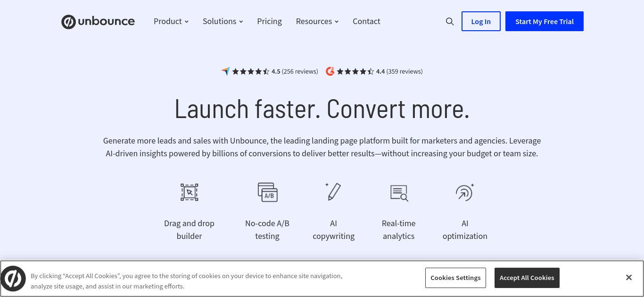Click the "No-code A/B testing" label
Image resolution: width=644 pixels, height=297 pixels.
pyautogui.click(x=267, y=230)
